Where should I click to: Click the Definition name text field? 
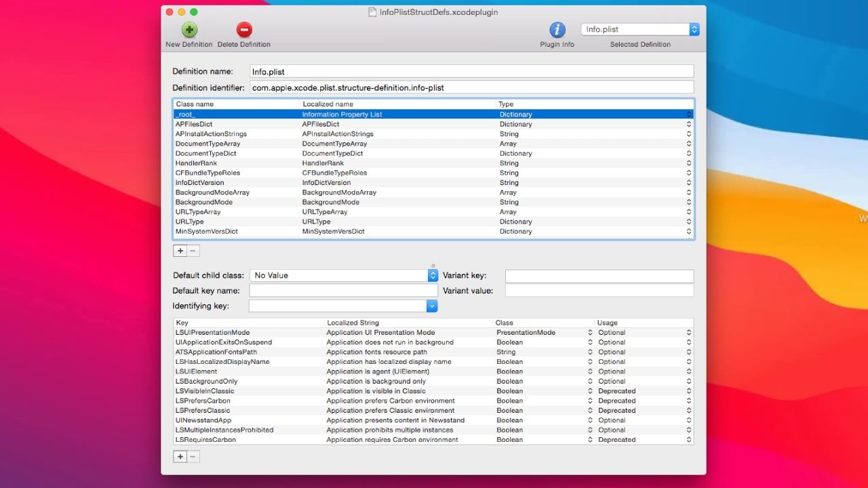click(471, 71)
